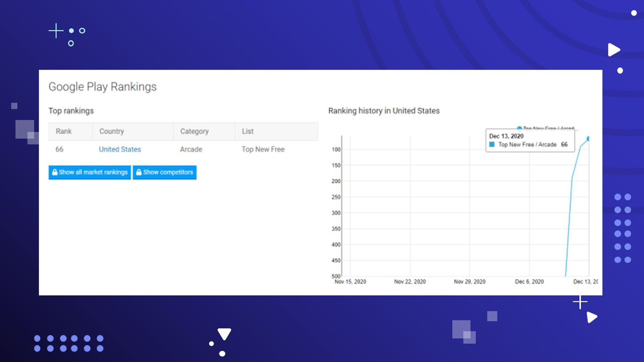Click the white play triangle at the top right

click(x=613, y=50)
